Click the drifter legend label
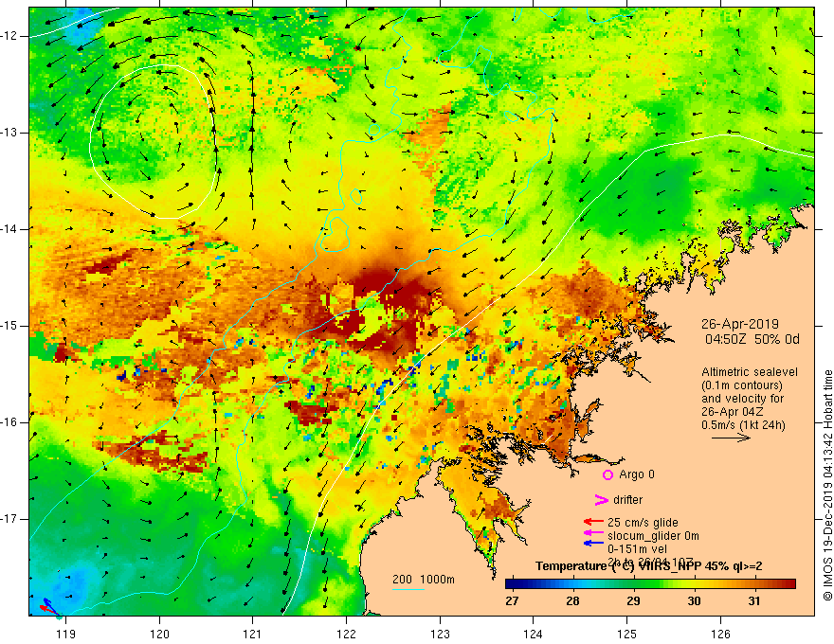This screenshot has height=644, width=834. tap(627, 500)
